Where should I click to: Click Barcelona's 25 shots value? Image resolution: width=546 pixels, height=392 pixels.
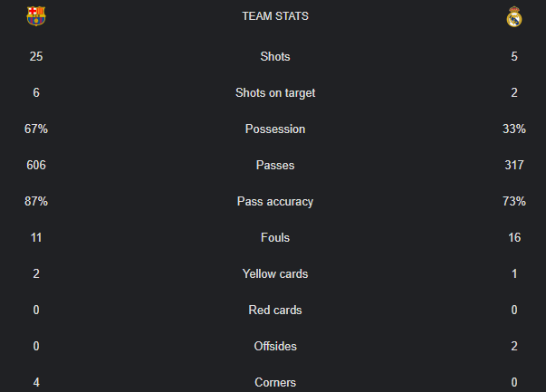pyautogui.click(x=36, y=56)
